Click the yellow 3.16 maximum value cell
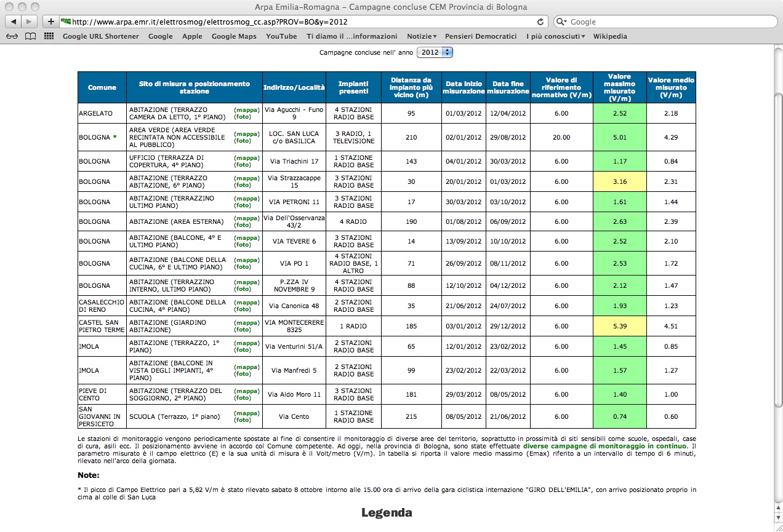The width and height of the screenshot is (783, 532). click(619, 181)
